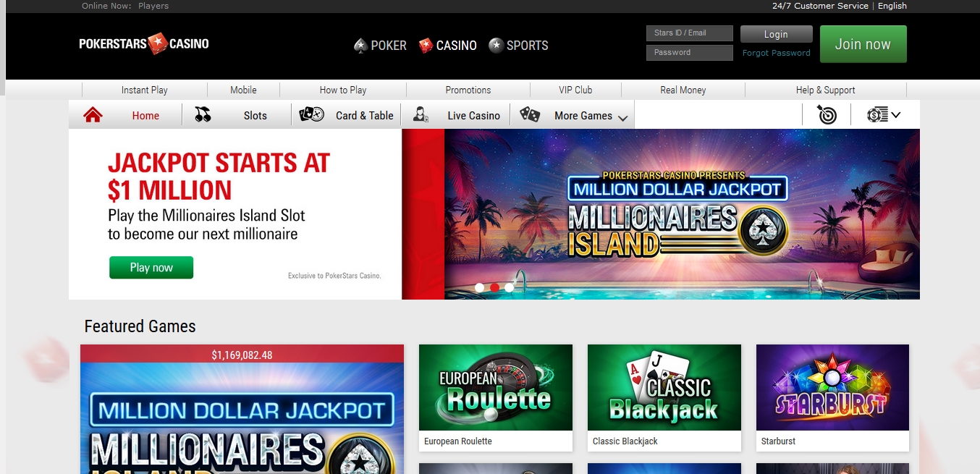Open the cashier money dropdown icon
This screenshot has width=980, height=474.
tap(884, 114)
